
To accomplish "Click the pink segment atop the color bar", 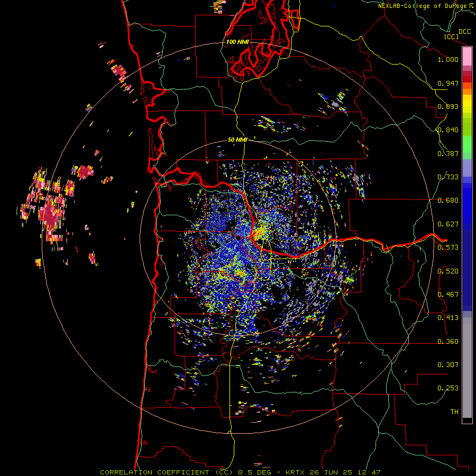I will click(467, 56).
